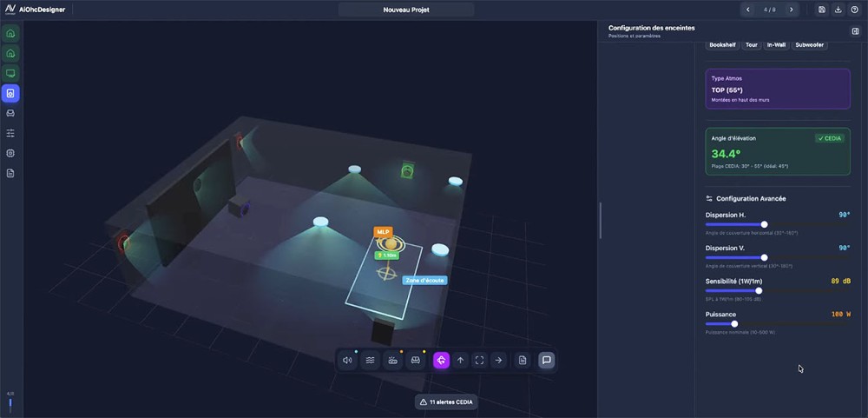Click the save project icon
The image size is (868, 418).
[x=822, y=10]
